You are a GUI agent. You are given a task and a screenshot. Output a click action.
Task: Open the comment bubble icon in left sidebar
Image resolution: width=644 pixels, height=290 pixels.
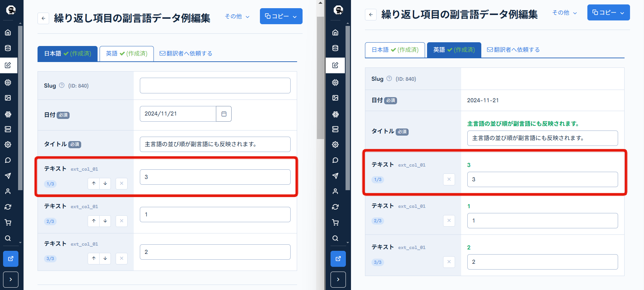[x=8, y=160]
